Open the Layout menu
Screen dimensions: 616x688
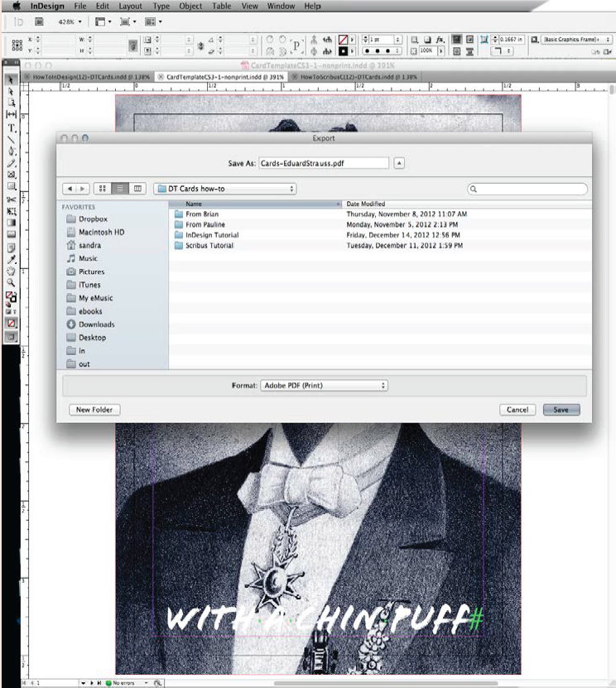(x=130, y=6)
